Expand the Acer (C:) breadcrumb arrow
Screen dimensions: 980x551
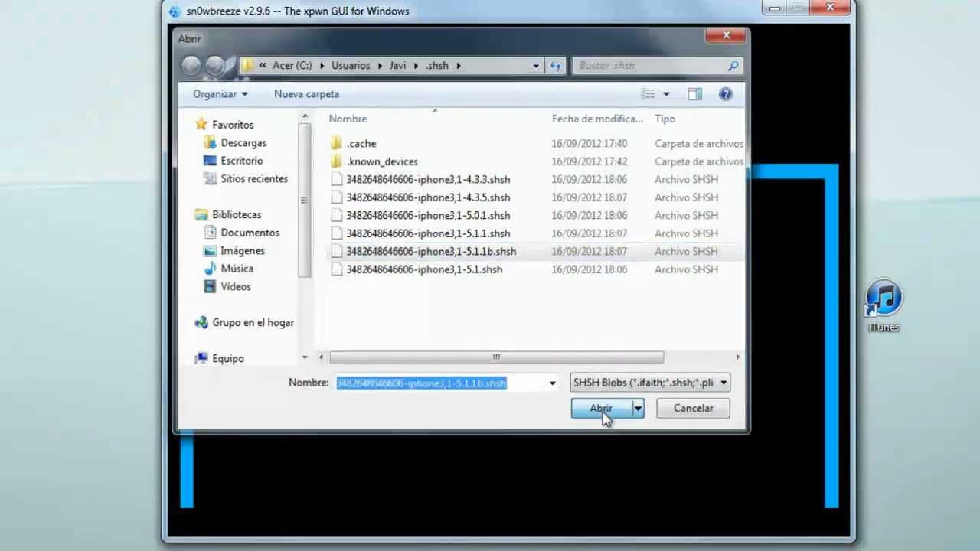point(323,66)
